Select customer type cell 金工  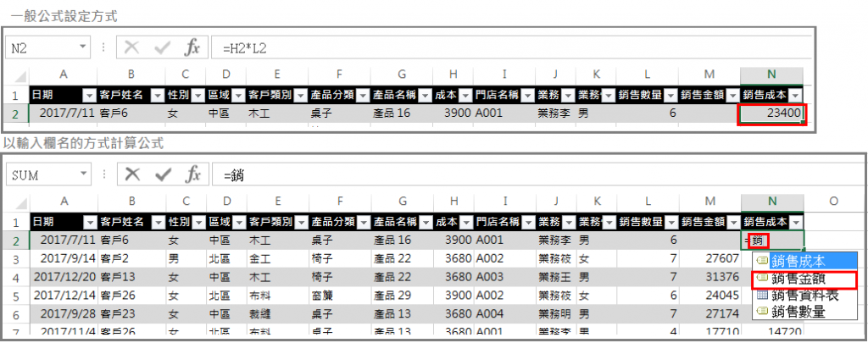[277, 258]
